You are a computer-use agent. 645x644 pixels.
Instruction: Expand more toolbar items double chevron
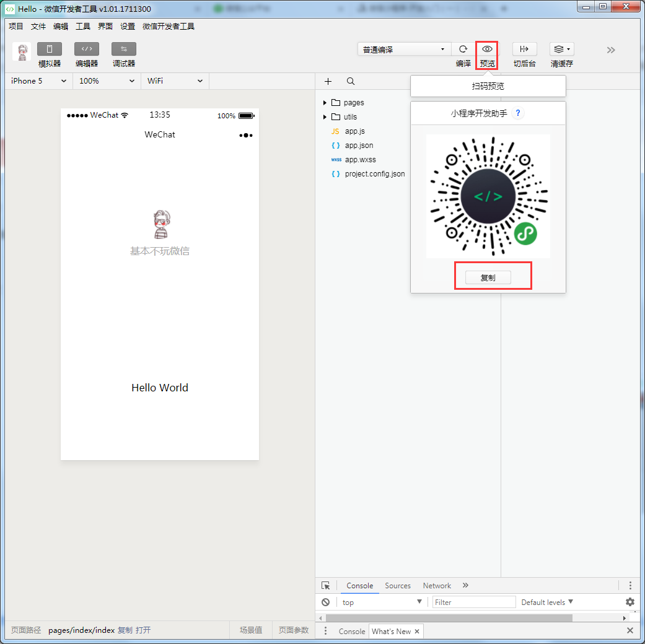610,50
